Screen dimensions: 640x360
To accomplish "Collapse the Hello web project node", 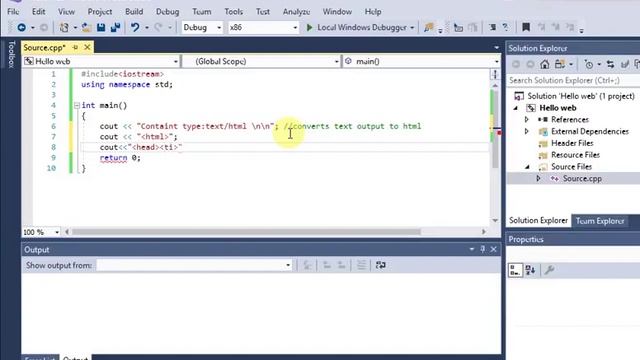I will point(516,108).
